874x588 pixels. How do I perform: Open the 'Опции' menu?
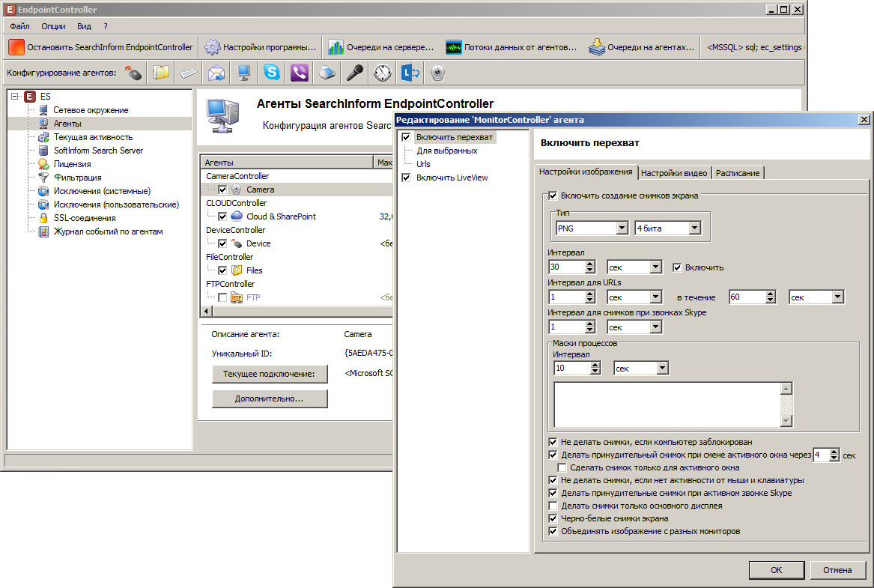[x=53, y=26]
